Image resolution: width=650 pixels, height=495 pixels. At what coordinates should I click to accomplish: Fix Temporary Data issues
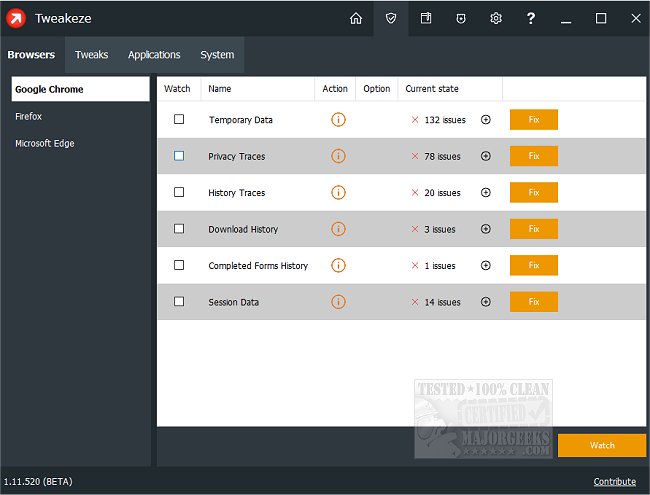pyautogui.click(x=534, y=119)
